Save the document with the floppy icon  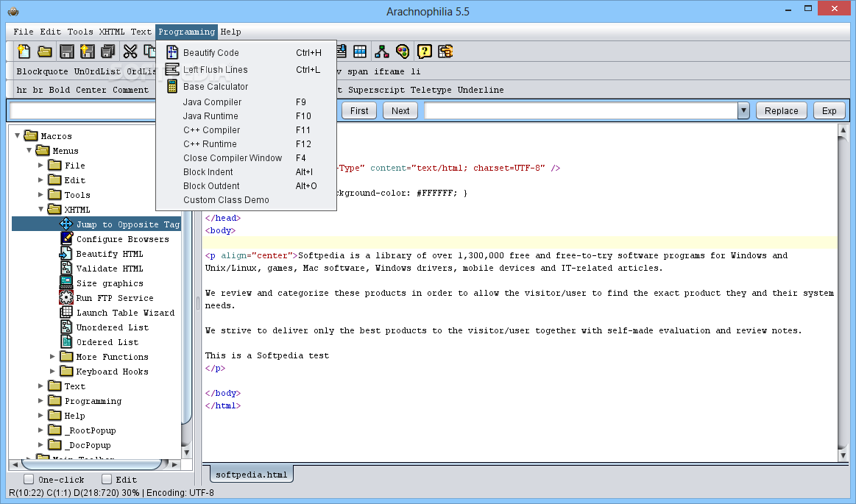(x=66, y=52)
